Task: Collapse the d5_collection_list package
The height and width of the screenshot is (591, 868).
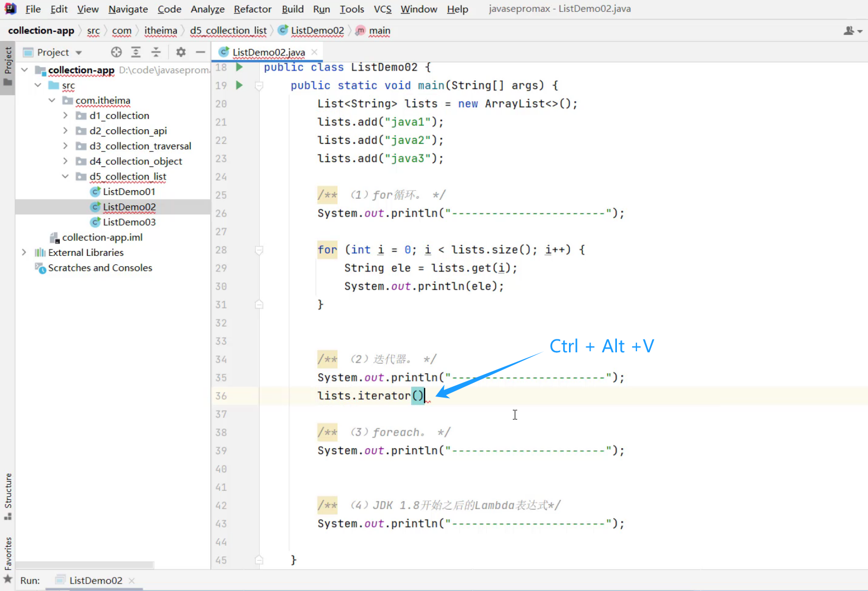Action: click(65, 176)
